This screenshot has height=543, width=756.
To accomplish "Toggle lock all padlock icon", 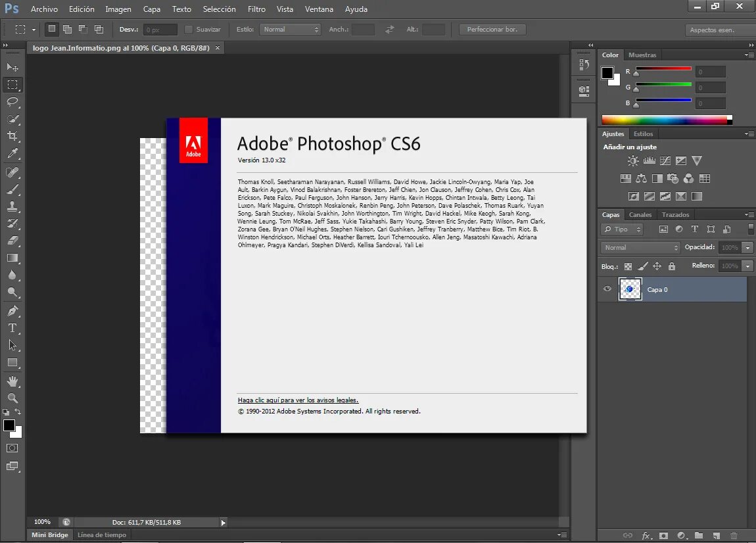I will tap(672, 266).
